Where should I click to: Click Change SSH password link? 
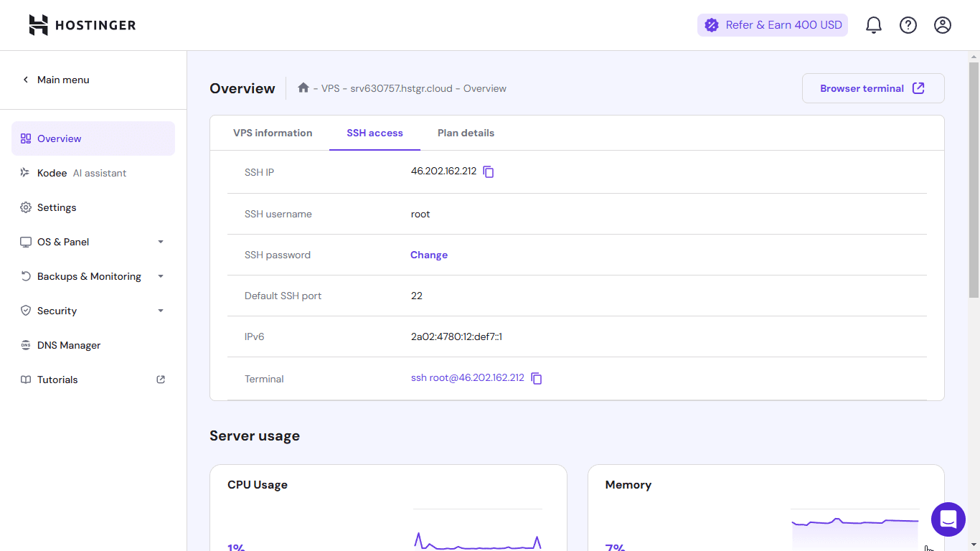(x=429, y=255)
